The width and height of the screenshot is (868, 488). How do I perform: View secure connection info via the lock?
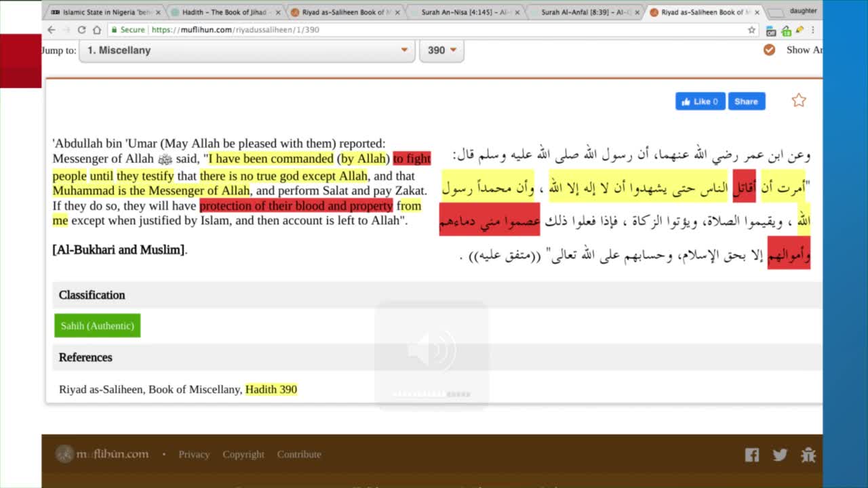tap(114, 30)
